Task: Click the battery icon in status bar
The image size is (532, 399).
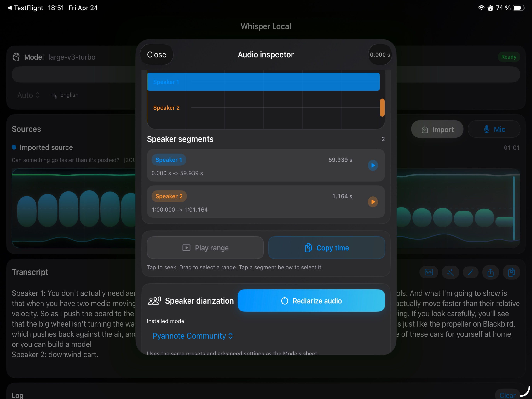Action: click(x=518, y=8)
